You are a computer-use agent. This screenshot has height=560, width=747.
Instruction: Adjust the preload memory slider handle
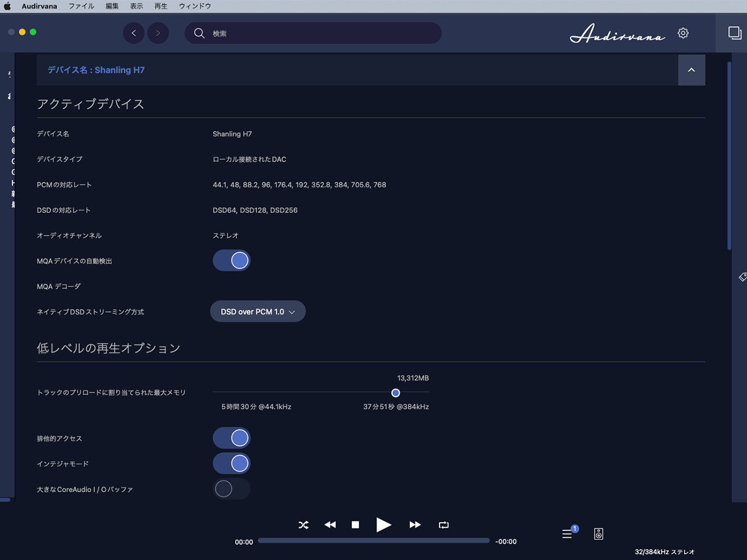(396, 393)
